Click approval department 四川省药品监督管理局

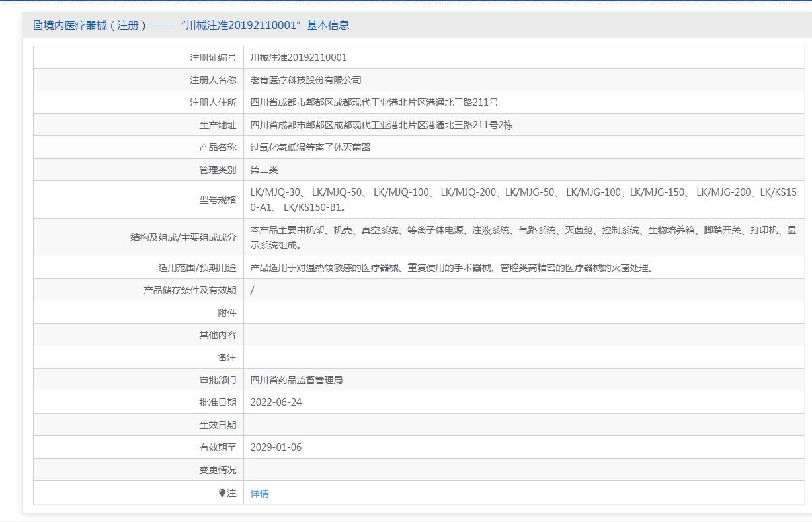click(296, 380)
